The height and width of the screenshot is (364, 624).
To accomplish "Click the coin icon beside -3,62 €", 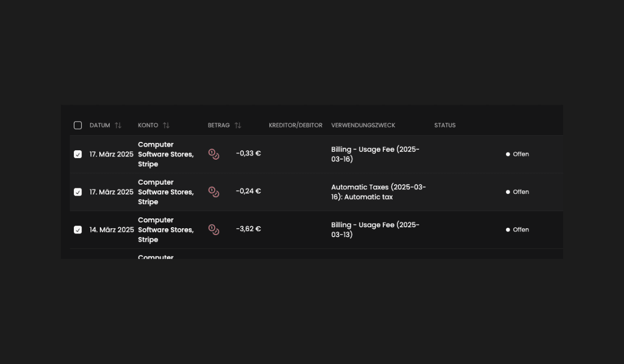I will [x=214, y=229].
